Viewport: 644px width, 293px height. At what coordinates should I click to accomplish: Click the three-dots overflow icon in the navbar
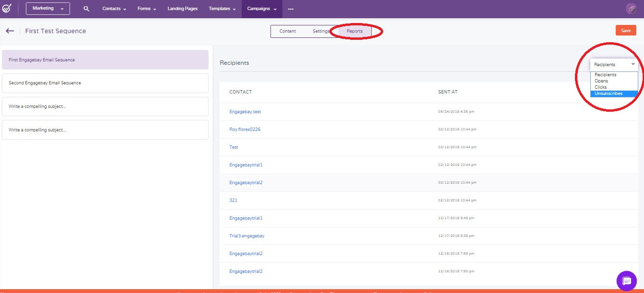pyautogui.click(x=291, y=8)
